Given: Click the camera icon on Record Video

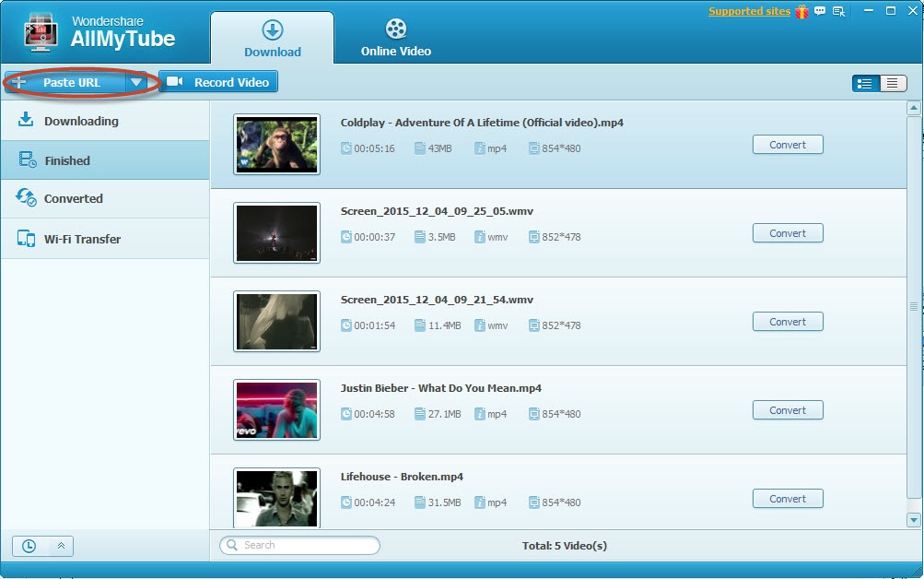Looking at the screenshot, I should [x=175, y=81].
